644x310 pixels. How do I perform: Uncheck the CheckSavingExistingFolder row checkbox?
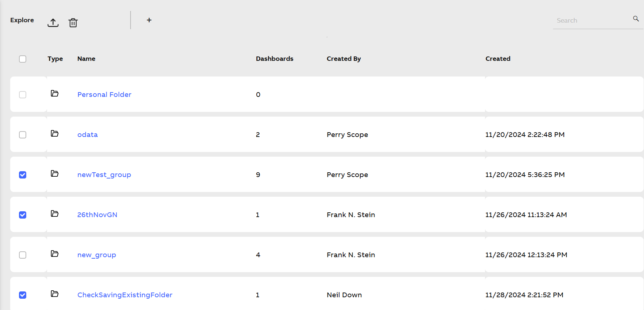(x=23, y=295)
